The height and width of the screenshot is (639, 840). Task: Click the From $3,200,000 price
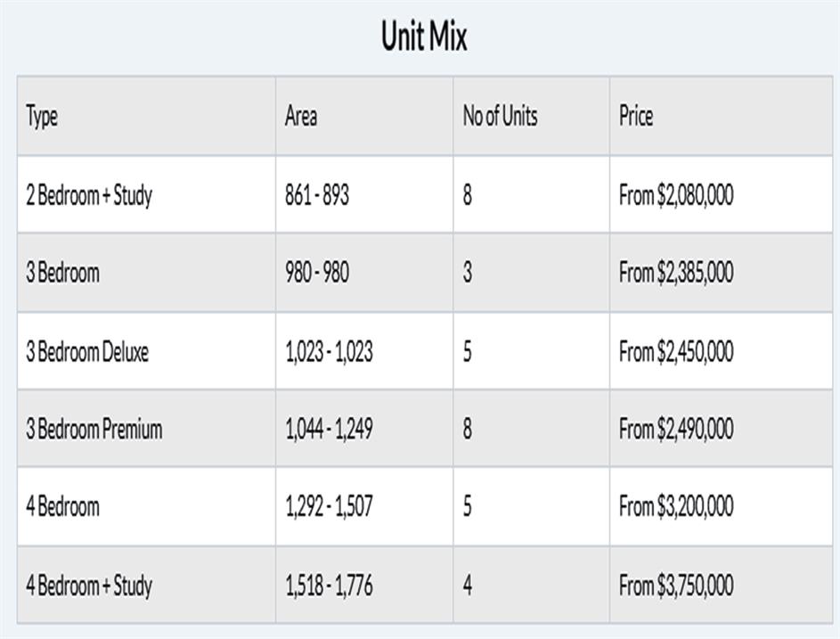tap(676, 507)
